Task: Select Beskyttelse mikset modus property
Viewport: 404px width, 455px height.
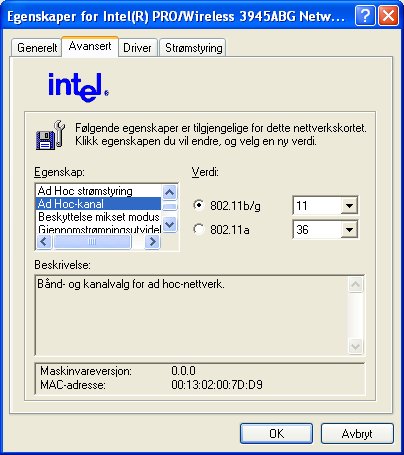Action: pos(98,217)
